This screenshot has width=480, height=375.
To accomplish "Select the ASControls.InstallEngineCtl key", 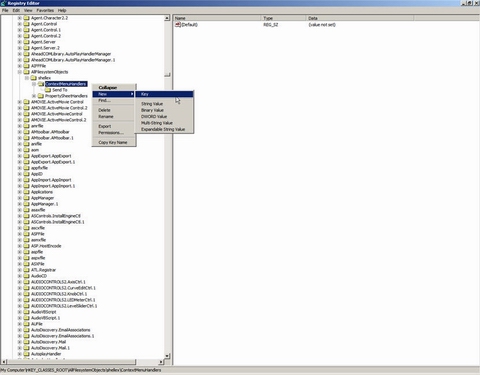I will tap(56, 216).
